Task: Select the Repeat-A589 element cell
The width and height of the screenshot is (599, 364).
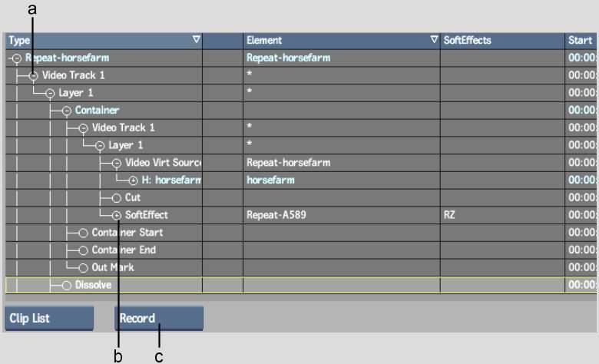Action: coord(276,216)
